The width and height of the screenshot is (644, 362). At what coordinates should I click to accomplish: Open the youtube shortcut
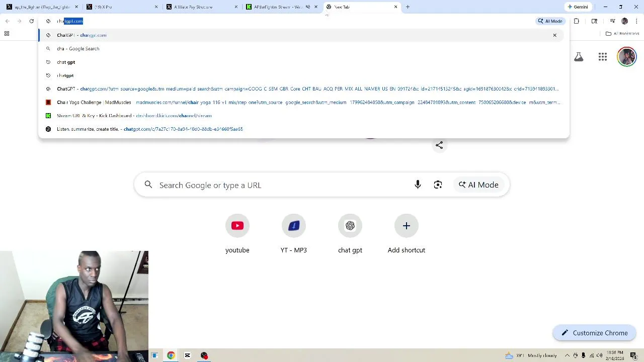(x=237, y=234)
